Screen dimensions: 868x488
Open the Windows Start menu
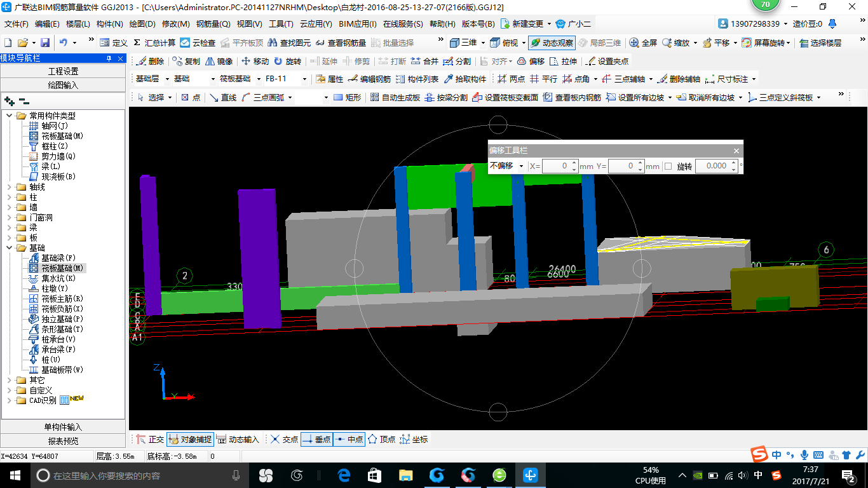pos(15,475)
